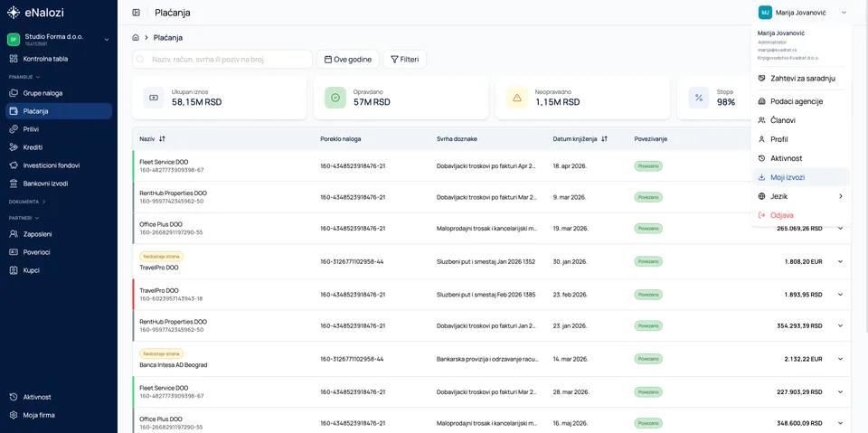Expand row with 265.069,26 RSD
This screenshot has width=868, height=433.
840,228
